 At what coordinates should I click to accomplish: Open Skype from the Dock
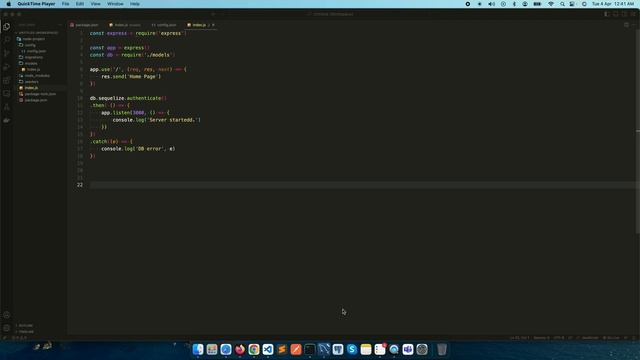352,349
